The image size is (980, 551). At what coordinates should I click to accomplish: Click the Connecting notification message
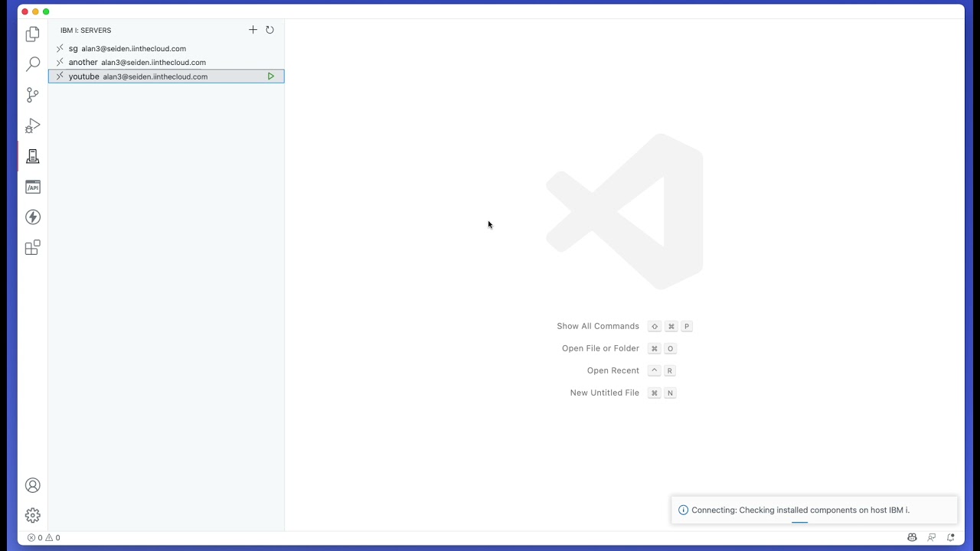pyautogui.click(x=800, y=510)
